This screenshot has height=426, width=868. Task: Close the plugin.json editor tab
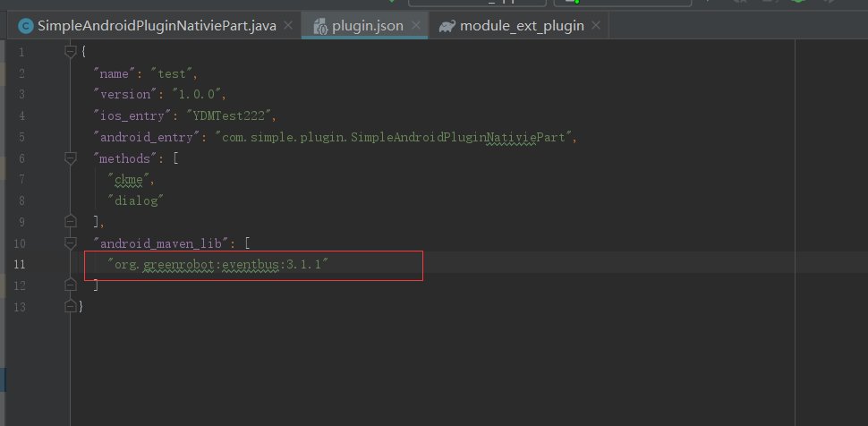416,25
